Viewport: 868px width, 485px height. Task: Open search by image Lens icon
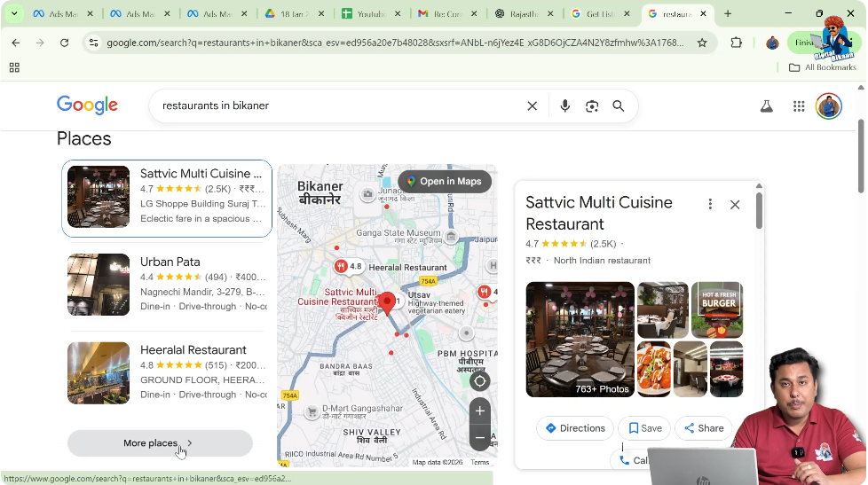[592, 106]
